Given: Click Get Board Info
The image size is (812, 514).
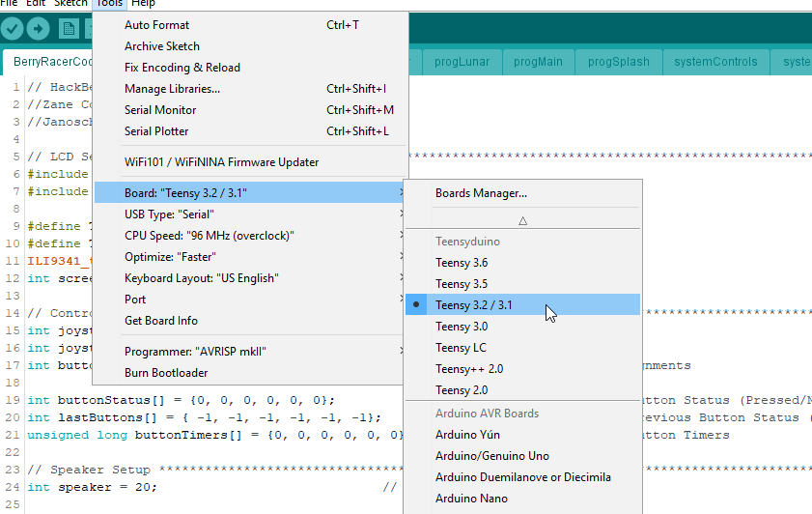Looking at the screenshot, I should coord(248,320).
